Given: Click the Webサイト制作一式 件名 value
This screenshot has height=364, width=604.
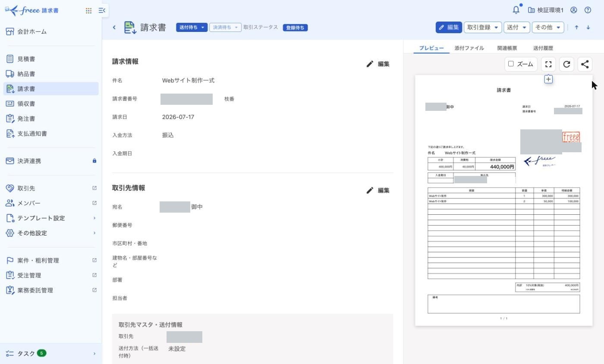Looking at the screenshot, I should pyautogui.click(x=188, y=81).
